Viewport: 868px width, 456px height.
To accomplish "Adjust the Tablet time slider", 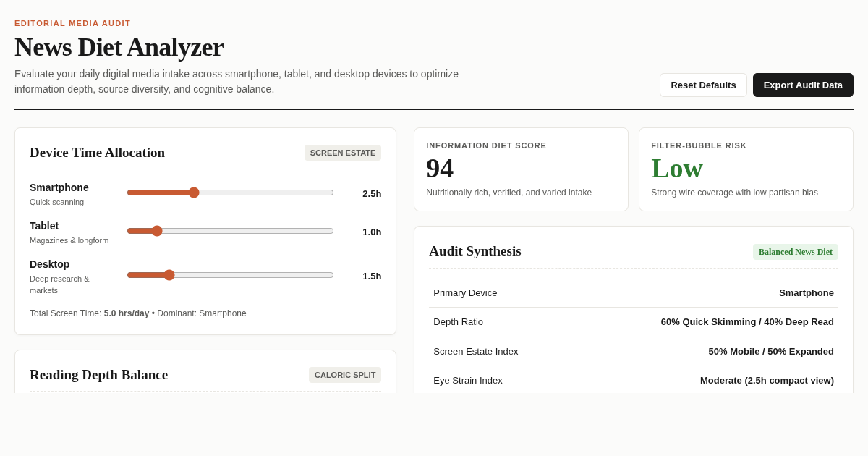I will pyautogui.click(x=230, y=231).
